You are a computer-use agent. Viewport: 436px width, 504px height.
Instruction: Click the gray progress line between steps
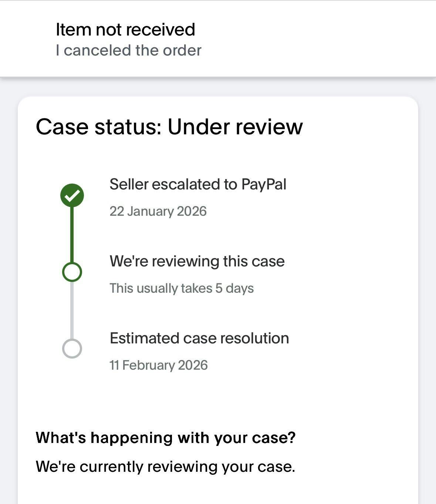click(x=72, y=310)
